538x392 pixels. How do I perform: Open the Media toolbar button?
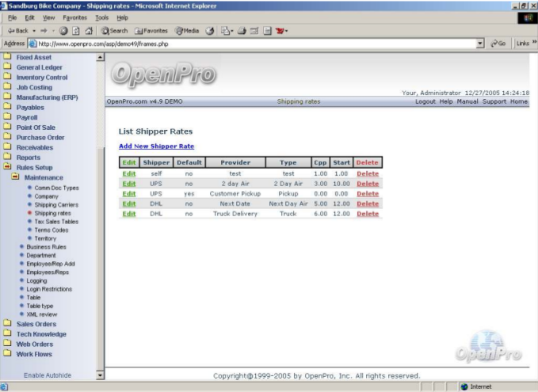[x=186, y=31]
